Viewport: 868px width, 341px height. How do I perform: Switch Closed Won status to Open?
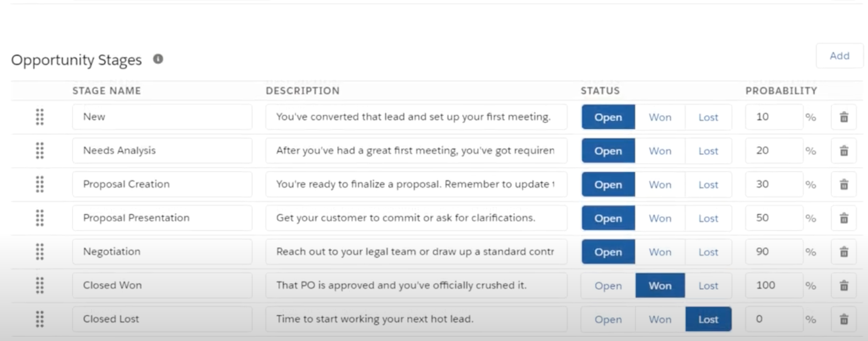[608, 285]
